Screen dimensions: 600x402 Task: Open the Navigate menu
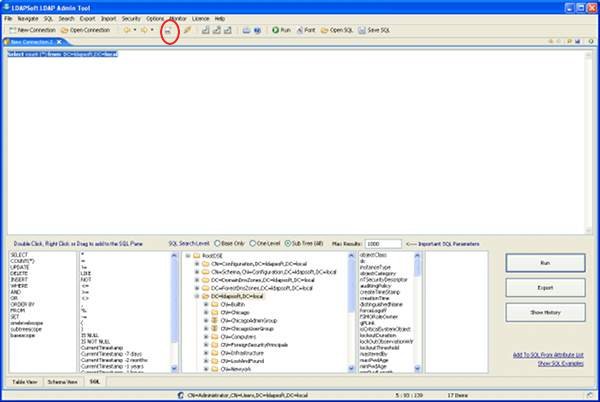point(28,18)
